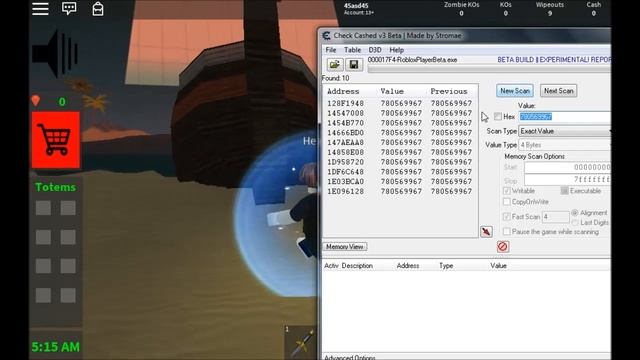
Task: Open the red shopping cart store
Action: click(x=56, y=140)
